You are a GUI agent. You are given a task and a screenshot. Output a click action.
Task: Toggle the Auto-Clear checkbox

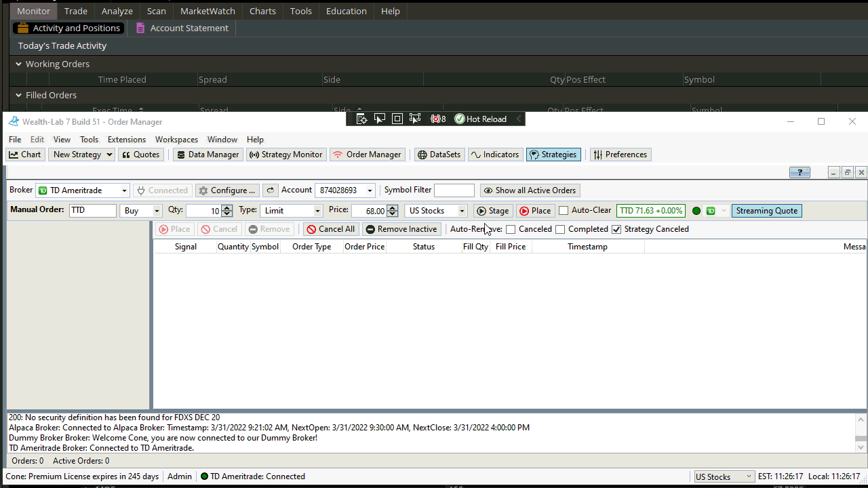[564, 211]
